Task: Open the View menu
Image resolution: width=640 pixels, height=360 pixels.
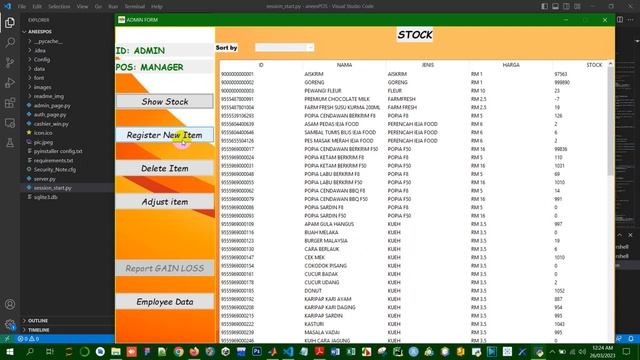Action: click(x=82, y=7)
